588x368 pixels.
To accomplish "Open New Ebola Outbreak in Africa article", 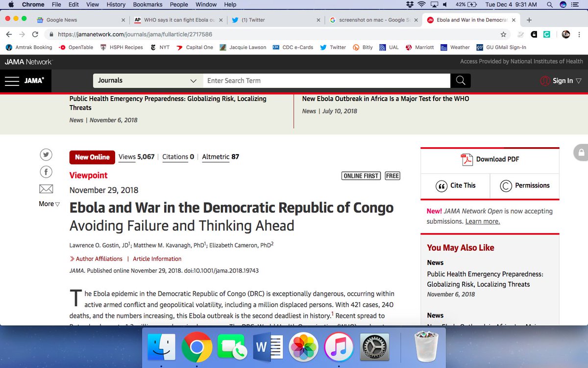I will 386,99.
